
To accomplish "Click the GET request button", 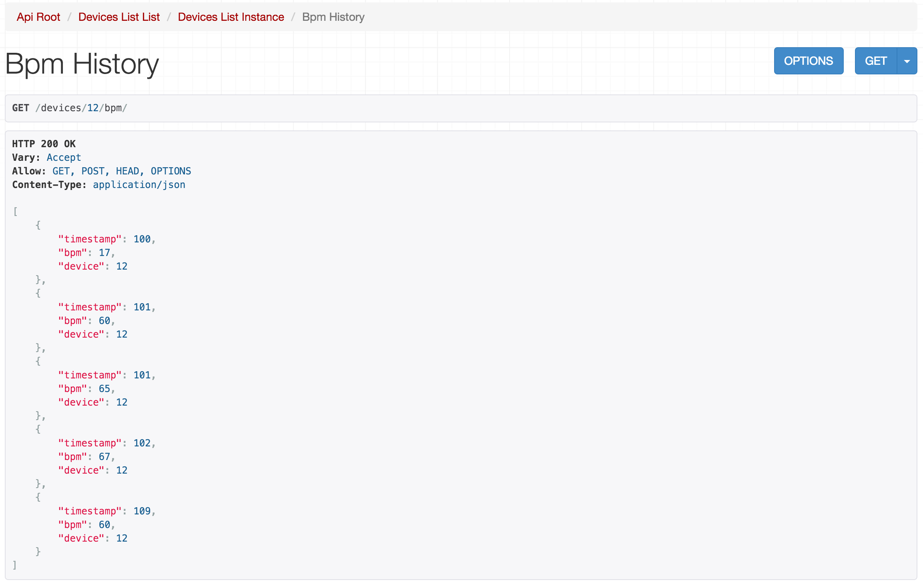I will click(876, 61).
